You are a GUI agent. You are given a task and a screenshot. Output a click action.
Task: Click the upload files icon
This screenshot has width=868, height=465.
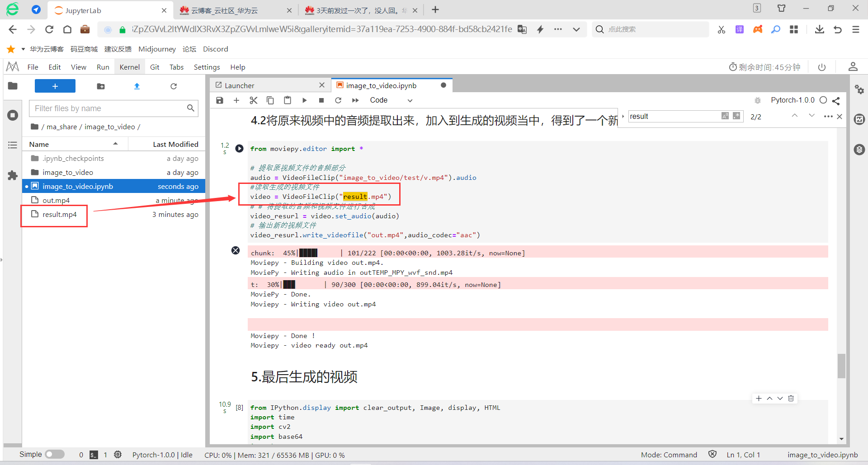click(x=137, y=86)
